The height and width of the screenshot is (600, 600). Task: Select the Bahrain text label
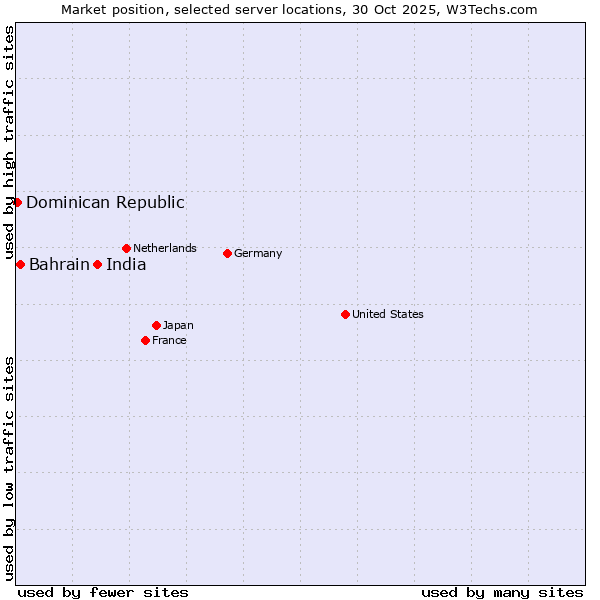point(59,265)
